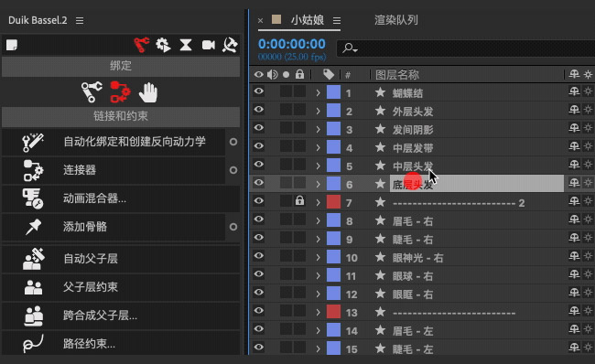This screenshot has height=364, width=595.
Task: Expand layer 9 睫毛 - 右 properties
Action: coord(319,239)
